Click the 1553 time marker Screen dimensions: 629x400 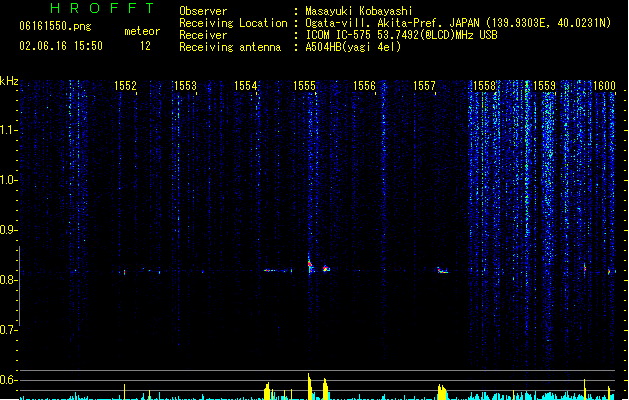(x=185, y=86)
